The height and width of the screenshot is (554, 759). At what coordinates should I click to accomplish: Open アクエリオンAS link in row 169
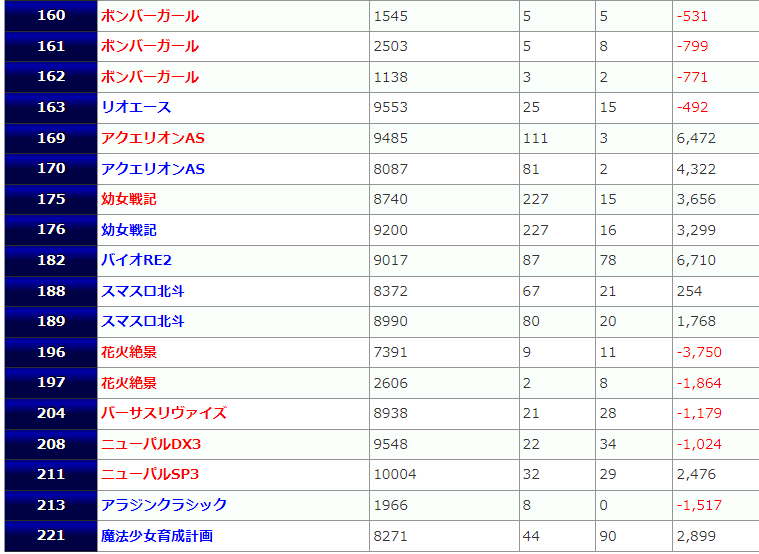(x=153, y=138)
